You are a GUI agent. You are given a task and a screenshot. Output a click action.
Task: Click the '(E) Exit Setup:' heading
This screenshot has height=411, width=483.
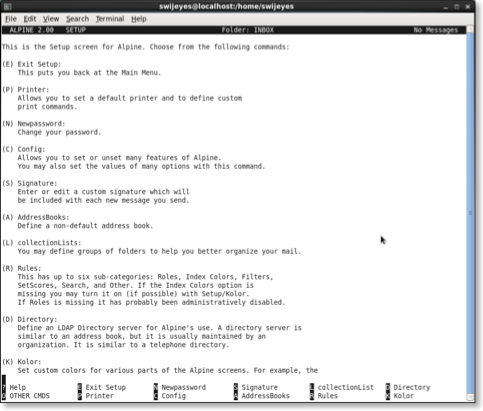point(32,64)
